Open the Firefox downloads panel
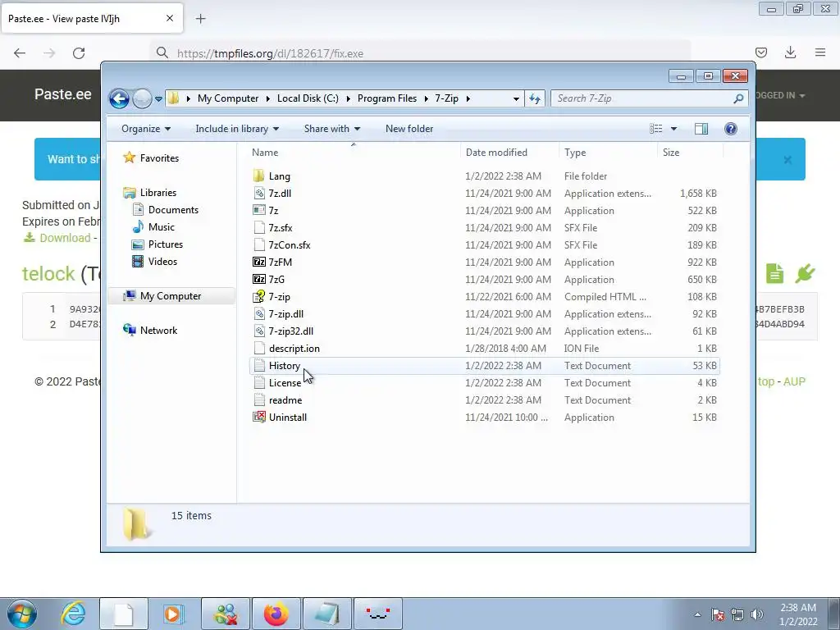This screenshot has height=630, width=840. (790, 52)
